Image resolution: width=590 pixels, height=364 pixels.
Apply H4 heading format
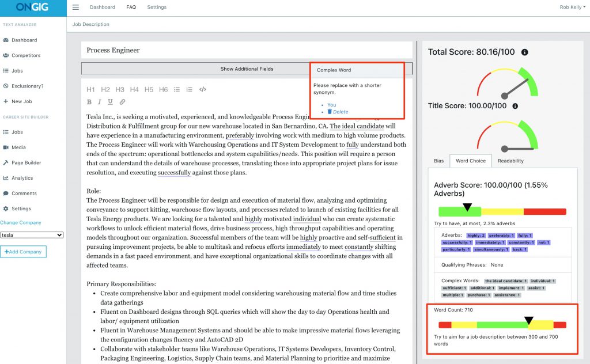pos(134,89)
